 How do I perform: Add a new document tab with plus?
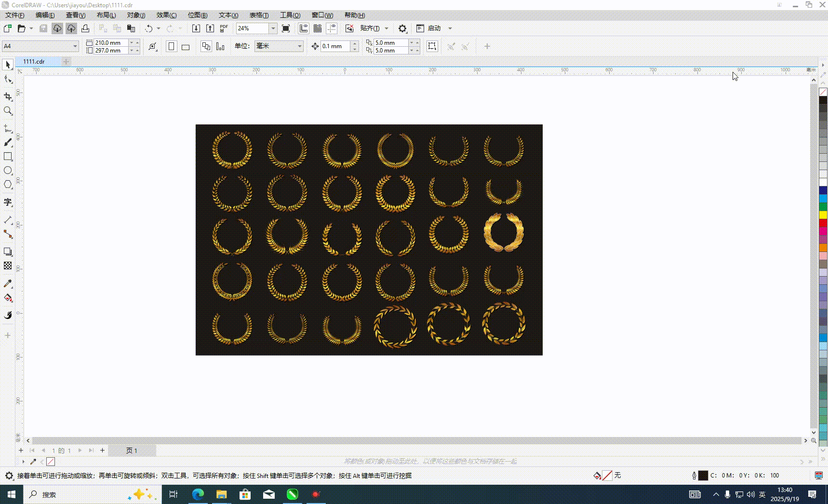(x=67, y=62)
